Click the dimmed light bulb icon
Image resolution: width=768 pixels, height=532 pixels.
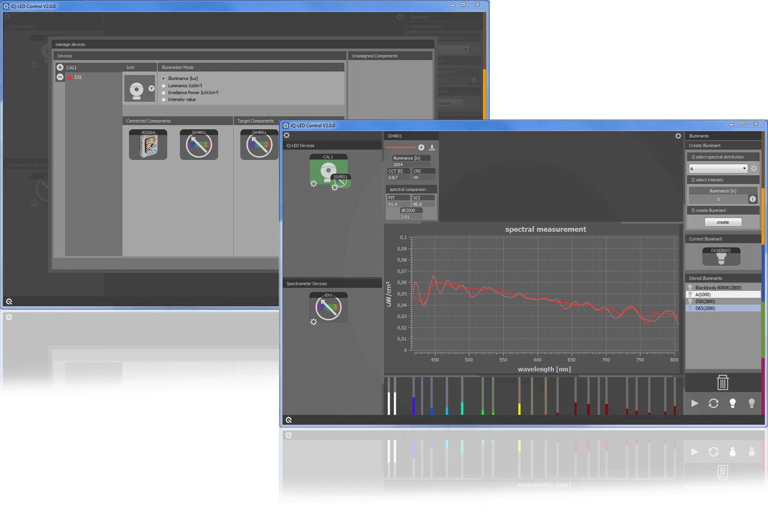[x=752, y=404]
